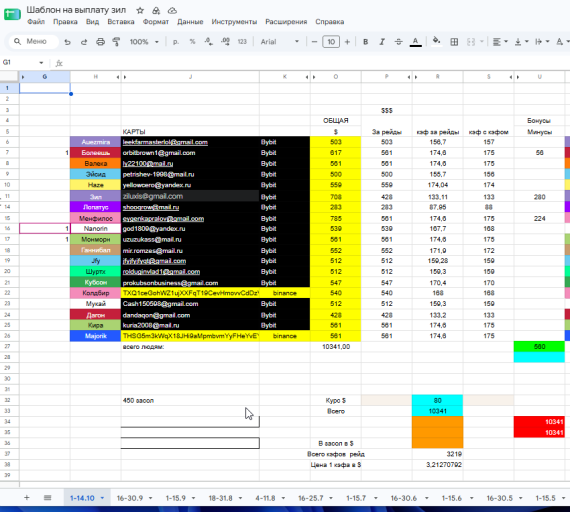
Task: Increase decimal places icon
Action: (225, 42)
